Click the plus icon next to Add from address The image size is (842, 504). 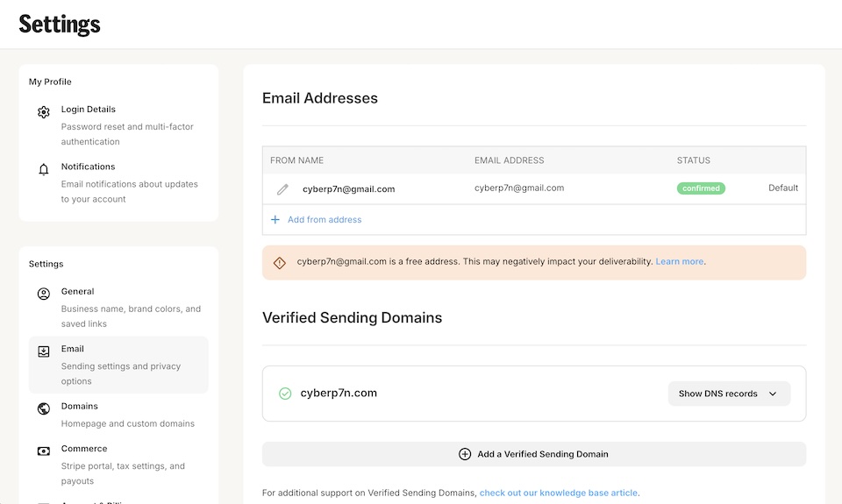click(275, 220)
